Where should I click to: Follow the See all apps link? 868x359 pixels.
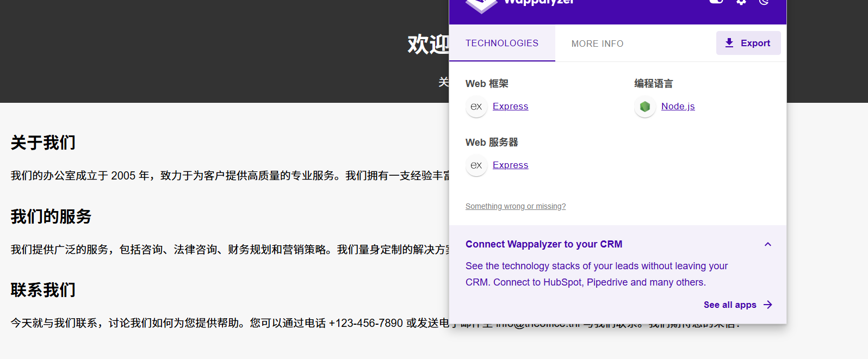point(737,305)
